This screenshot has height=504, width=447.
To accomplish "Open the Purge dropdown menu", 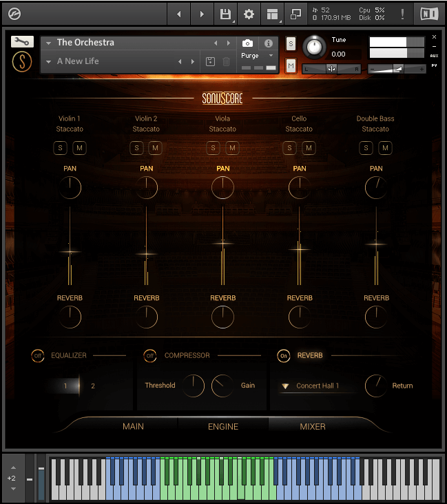I will tap(257, 56).
